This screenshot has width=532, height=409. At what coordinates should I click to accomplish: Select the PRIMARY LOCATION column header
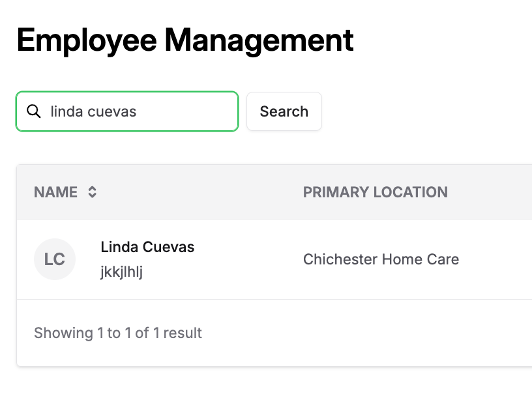[376, 192]
